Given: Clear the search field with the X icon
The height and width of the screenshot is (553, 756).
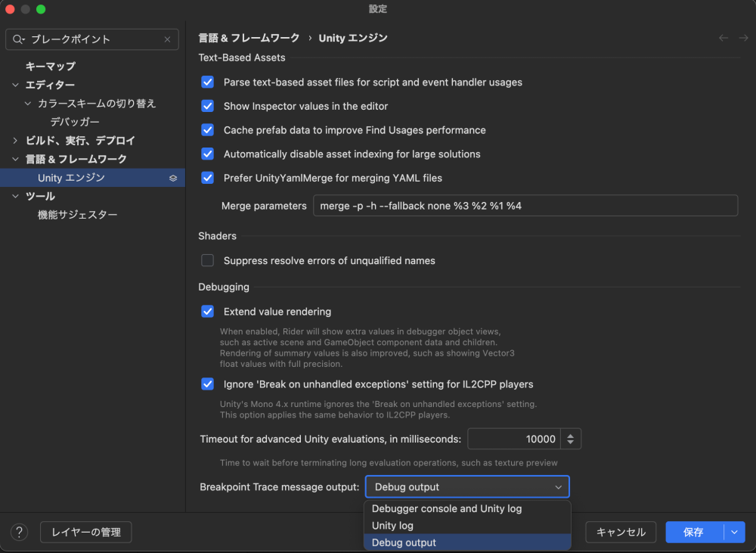Looking at the screenshot, I should [x=167, y=39].
